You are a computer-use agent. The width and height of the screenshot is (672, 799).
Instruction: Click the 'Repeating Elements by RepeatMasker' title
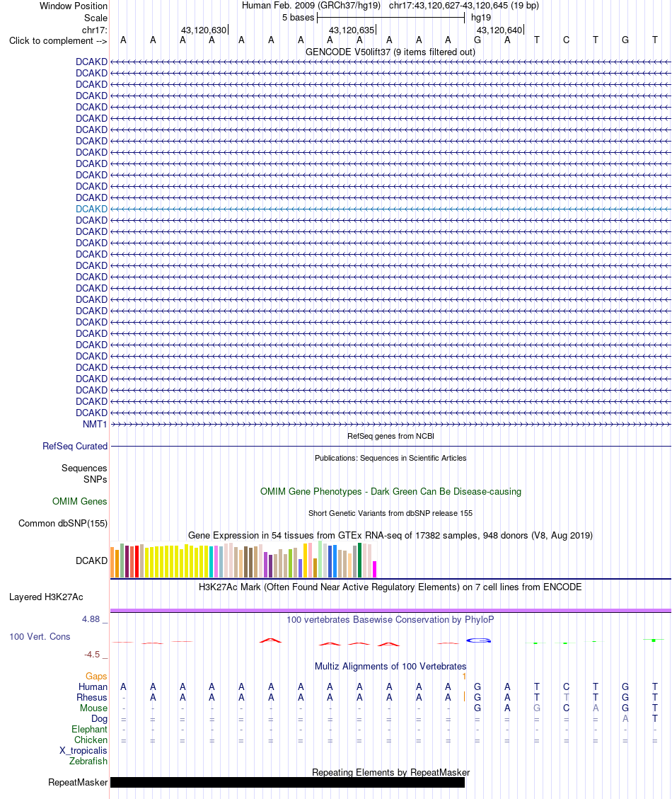(390, 773)
